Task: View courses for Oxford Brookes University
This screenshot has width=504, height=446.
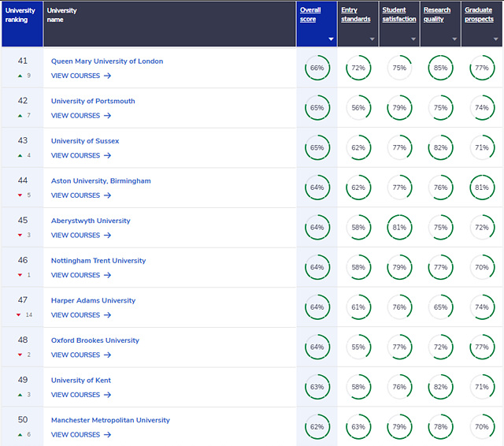Action: point(81,355)
